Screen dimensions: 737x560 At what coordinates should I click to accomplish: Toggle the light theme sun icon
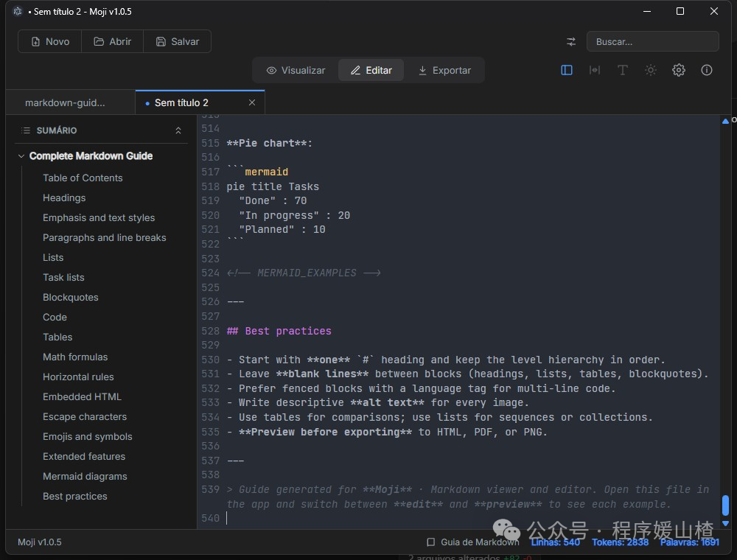point(651,70)
